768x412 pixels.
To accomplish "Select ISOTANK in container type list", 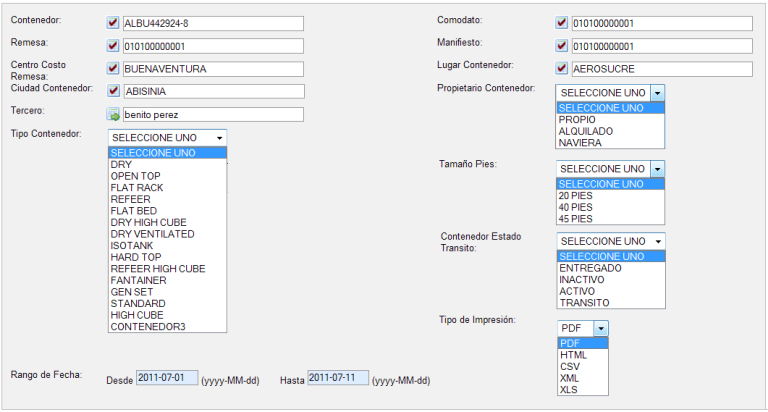I will [134, 246].
